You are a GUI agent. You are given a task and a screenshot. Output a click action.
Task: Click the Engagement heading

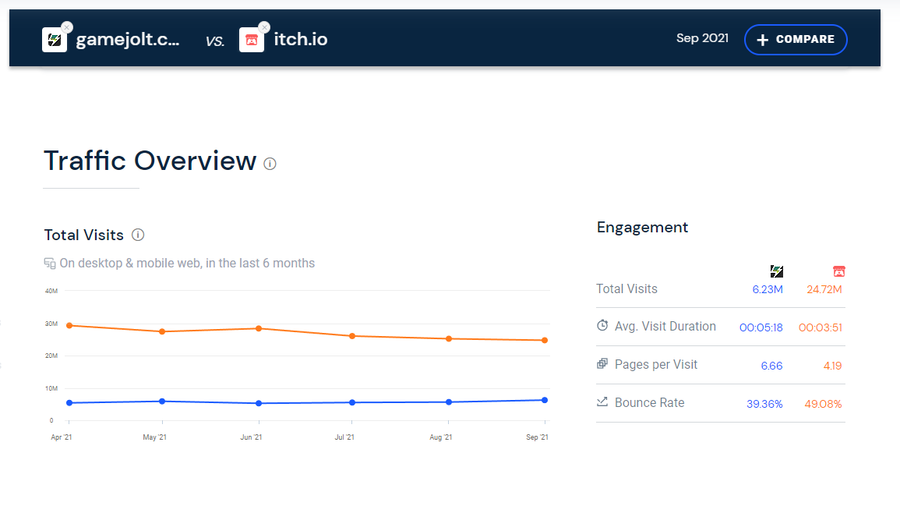pyautogui.click(x=642, y=228)
